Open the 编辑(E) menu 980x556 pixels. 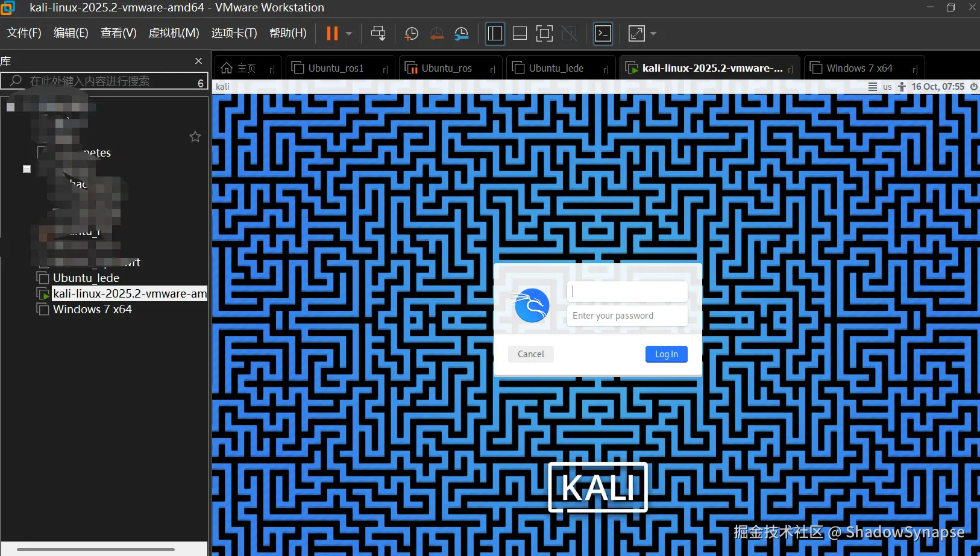tap(71, 33)
